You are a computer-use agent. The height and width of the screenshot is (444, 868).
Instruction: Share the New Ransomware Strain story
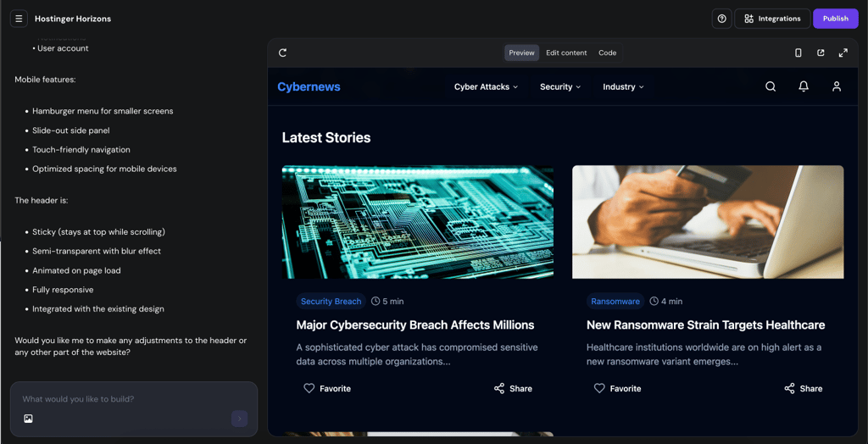(804, 389)
